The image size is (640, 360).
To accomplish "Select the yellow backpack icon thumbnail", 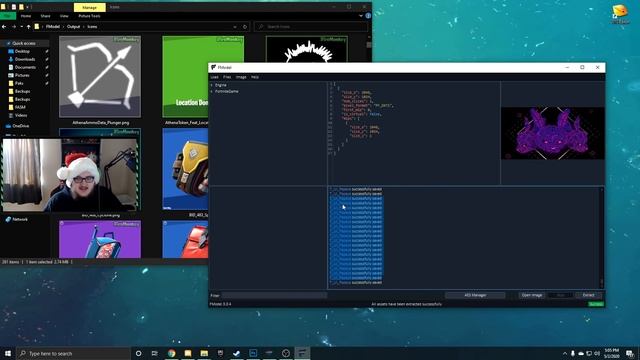I will 186,169.
